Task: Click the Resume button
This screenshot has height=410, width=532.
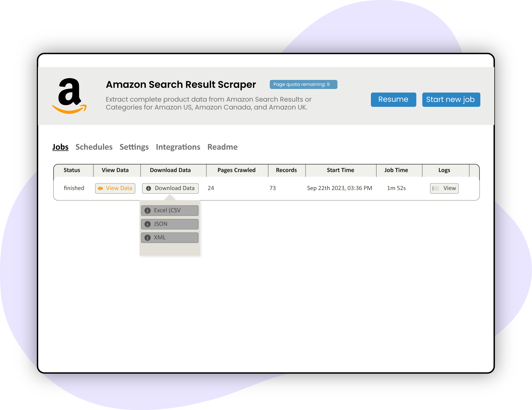Action: coord(393,99)
